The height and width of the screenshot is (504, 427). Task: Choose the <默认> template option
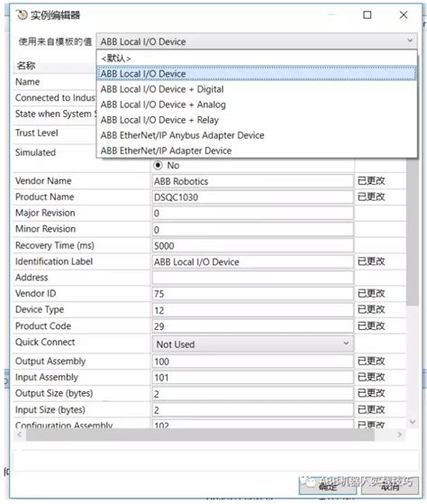tap(257, 59)
